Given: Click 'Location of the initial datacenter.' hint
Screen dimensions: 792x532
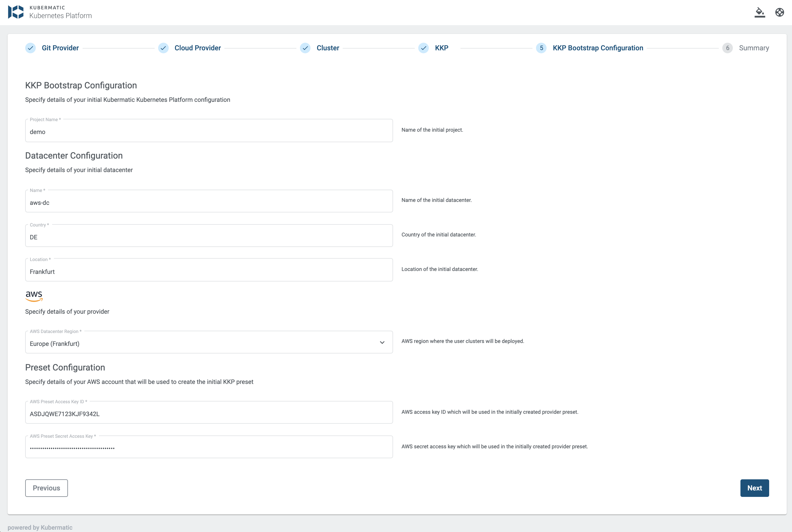Looking at the screenshot, I should (x=439, y=269).
